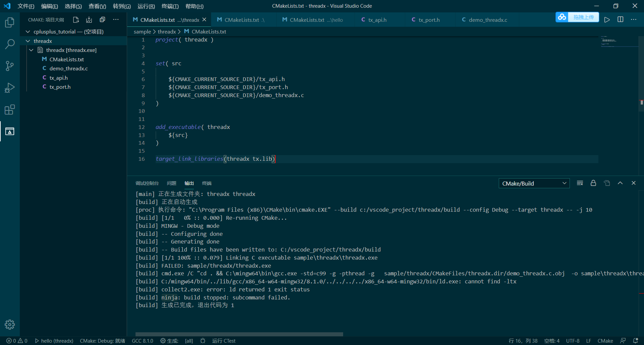This screenshot has height=345, width=644.
Task: Click CMake: Debug build variant status
Action: point(102,341)
